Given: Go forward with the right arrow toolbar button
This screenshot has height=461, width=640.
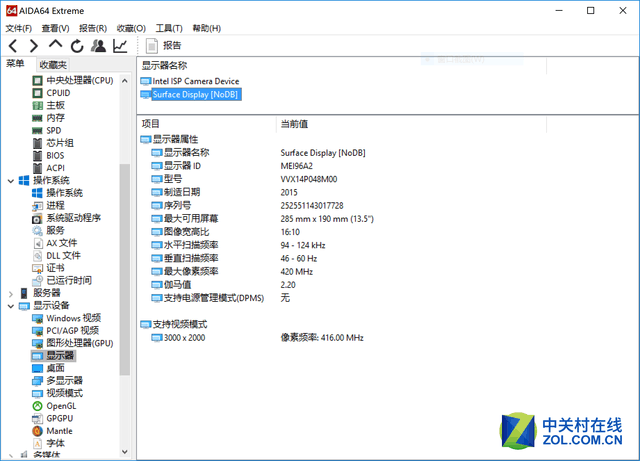Looking at the screenshot, I should pyautogui.click(x=34, y=46).
